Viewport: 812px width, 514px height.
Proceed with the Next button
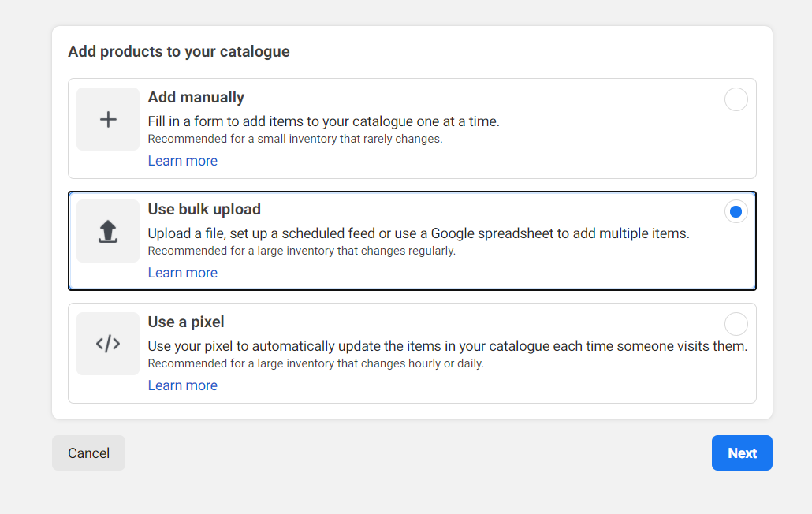(x=742, y=453)
